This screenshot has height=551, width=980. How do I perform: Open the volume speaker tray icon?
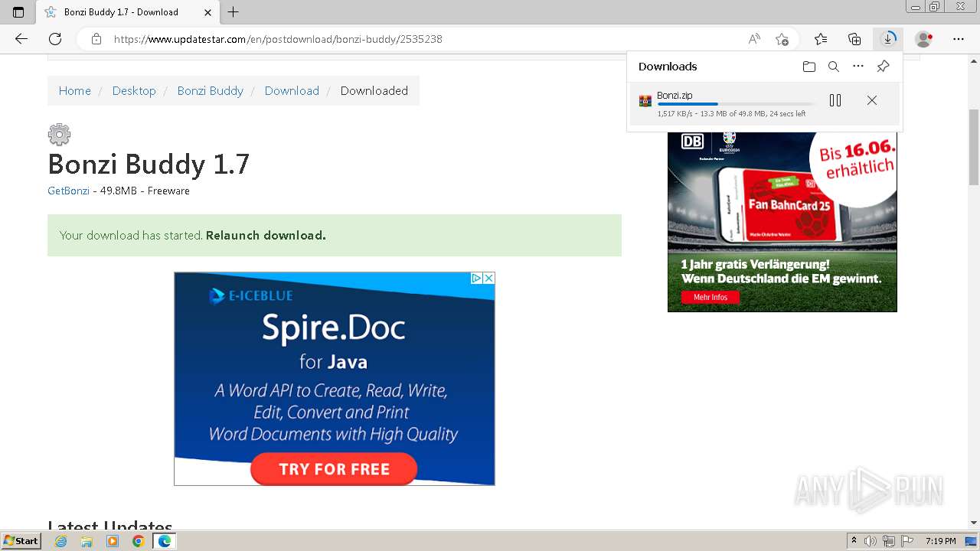871,541
